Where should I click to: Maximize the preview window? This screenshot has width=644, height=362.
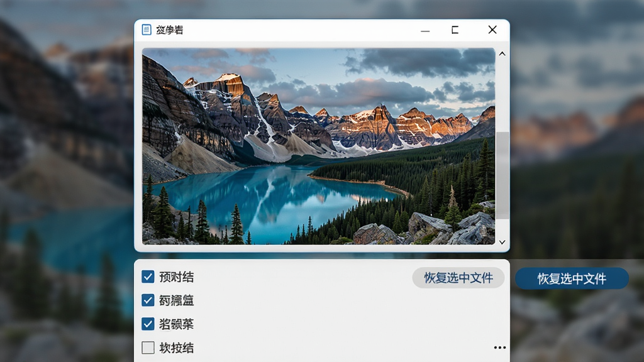coord(455,30)
